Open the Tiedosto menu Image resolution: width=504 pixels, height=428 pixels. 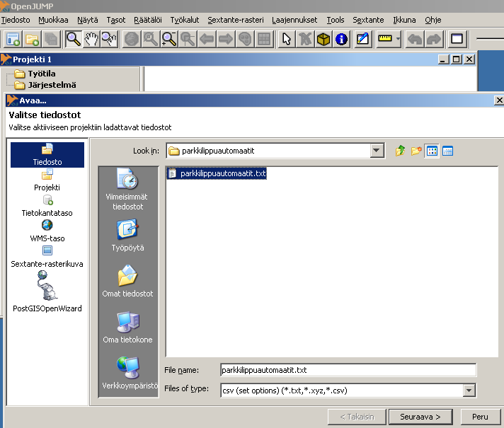(16, 20)
